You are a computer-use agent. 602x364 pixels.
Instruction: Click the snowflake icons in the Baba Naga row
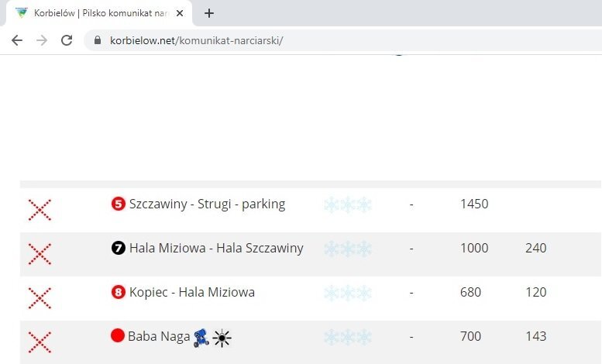348,337
